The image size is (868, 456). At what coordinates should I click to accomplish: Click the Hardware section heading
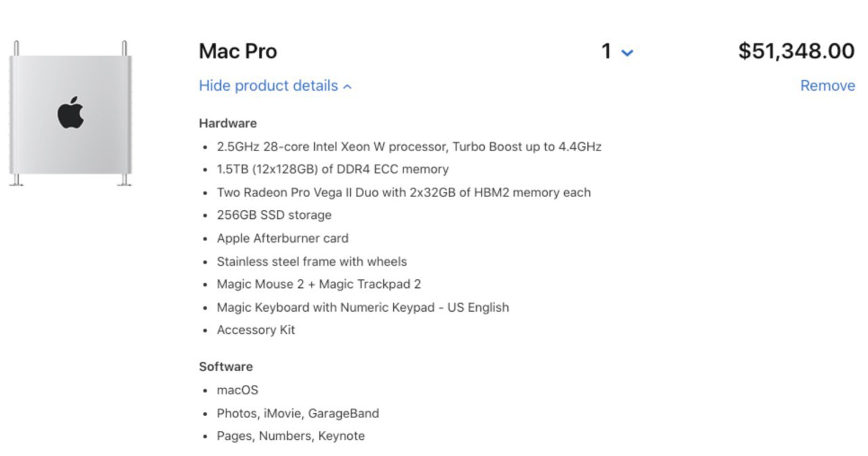pyautogui.click(x=228, y=123)
